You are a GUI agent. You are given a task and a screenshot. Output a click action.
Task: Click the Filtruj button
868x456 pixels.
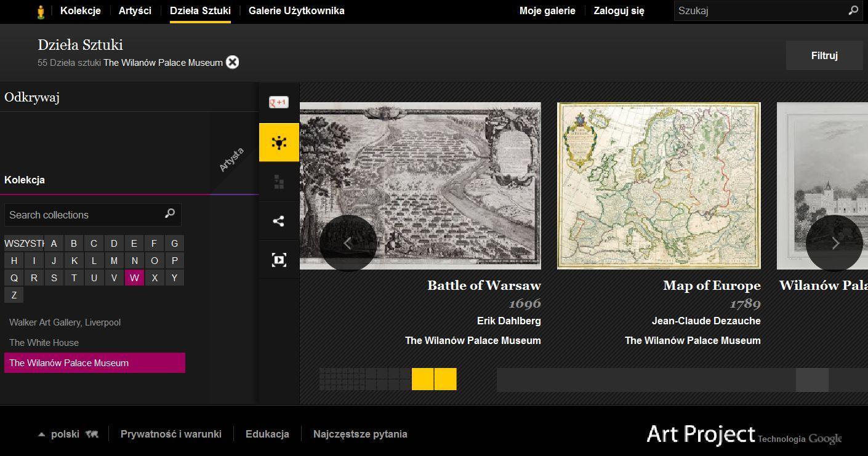(x=824, y=55)
